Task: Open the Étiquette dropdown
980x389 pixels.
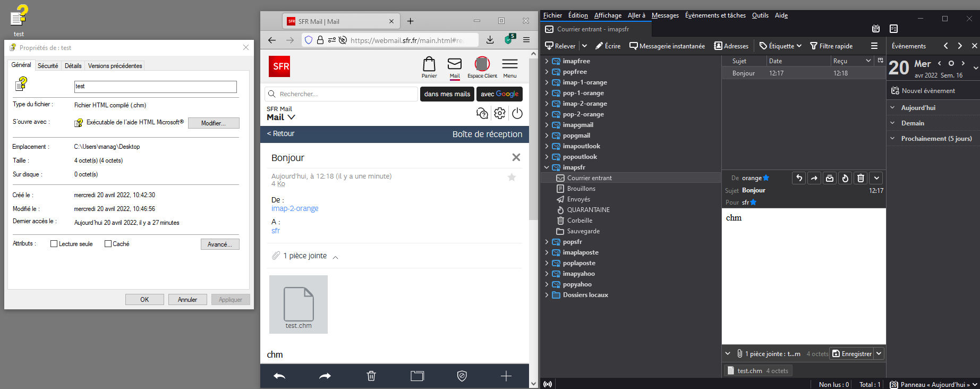Action: tap(780, 46)
